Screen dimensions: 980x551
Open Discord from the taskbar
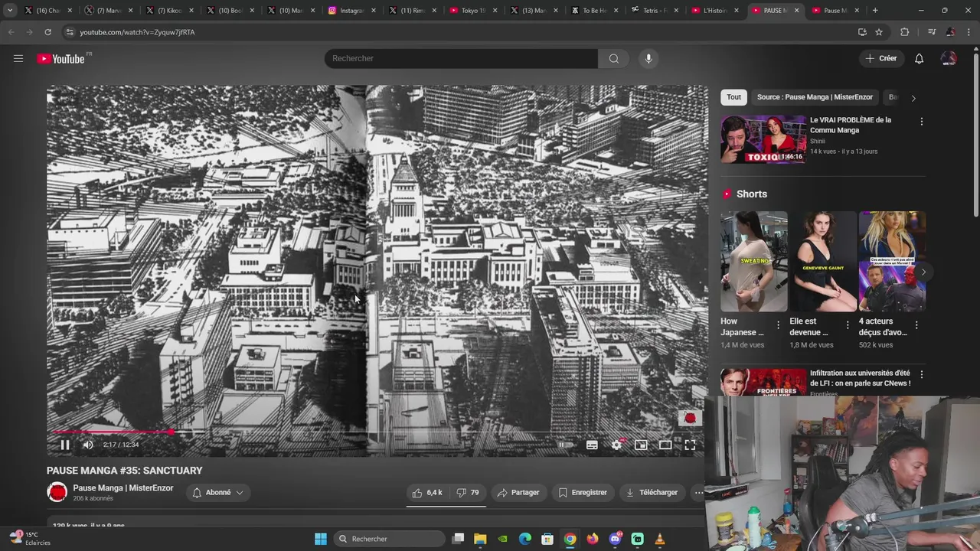[615, 539]
